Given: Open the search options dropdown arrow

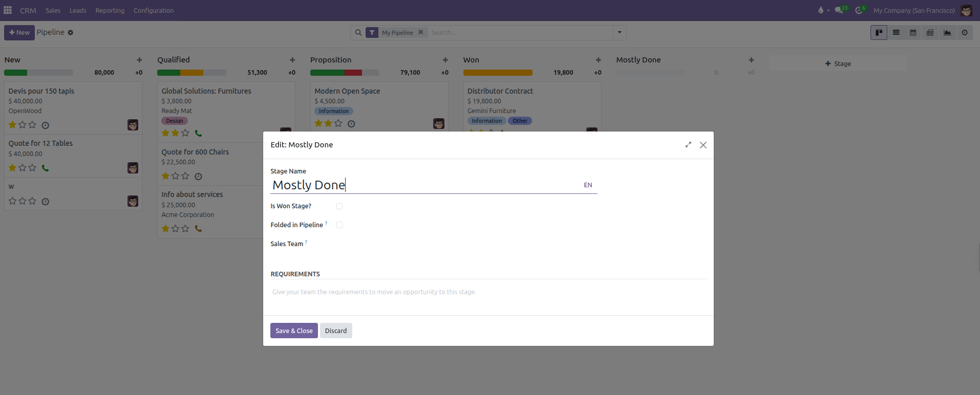Looking at the screenshot, I should point(620,33).
